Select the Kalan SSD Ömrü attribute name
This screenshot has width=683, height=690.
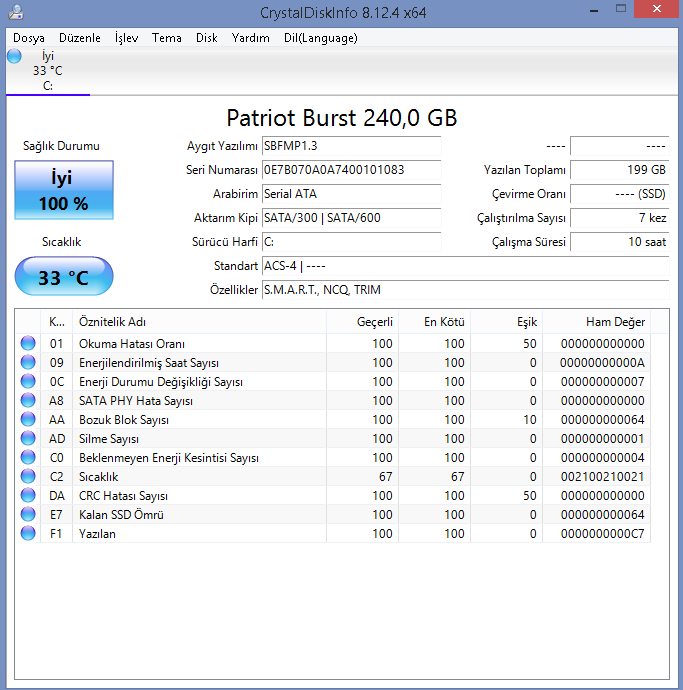point(121,515)
